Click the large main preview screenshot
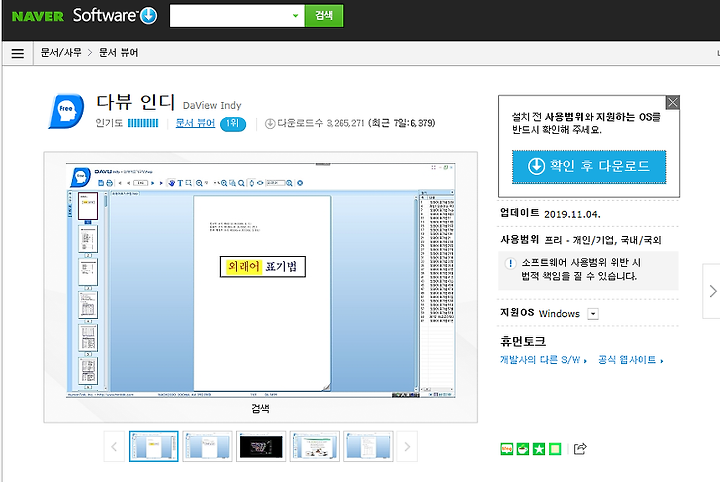 (x=260, y=280)
